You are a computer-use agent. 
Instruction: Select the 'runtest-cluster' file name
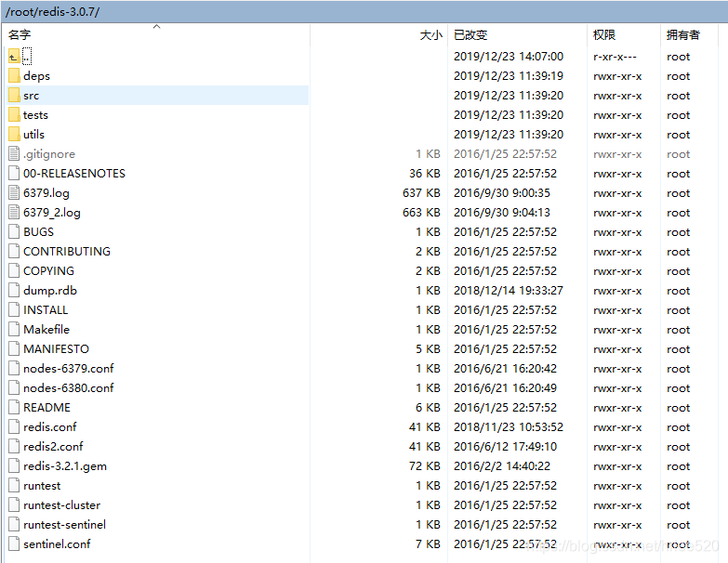pos(61,504)
